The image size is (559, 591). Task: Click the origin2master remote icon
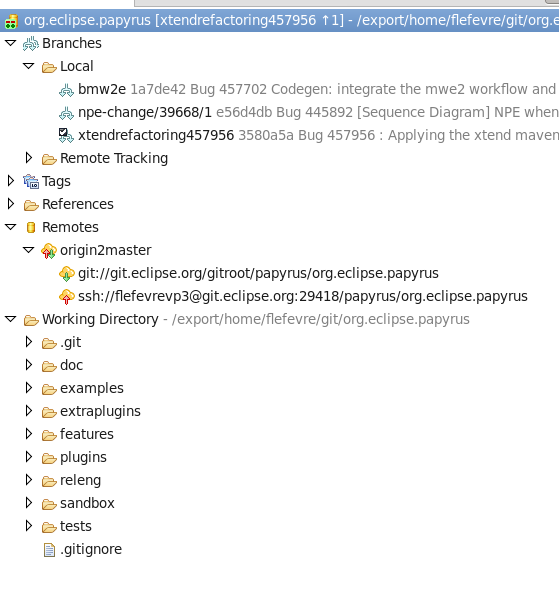click(49, 251)
